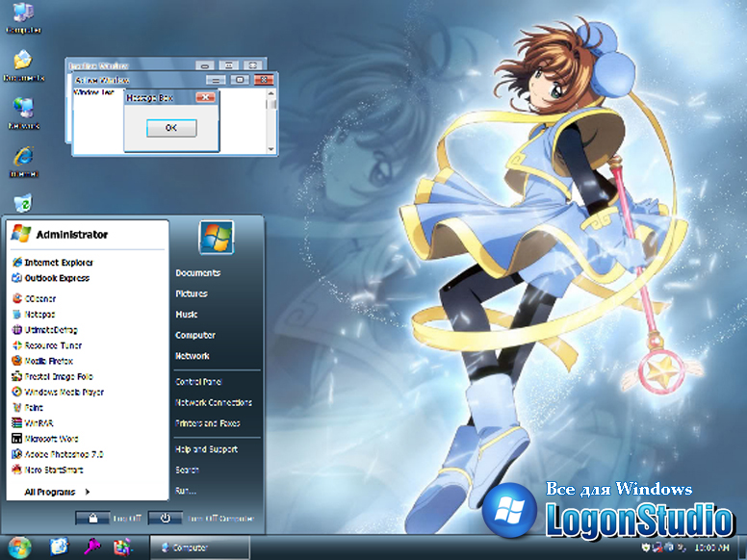The height and width of the screenshot is (560, 747).
Task: Click the Log Off button
Action: coord(93,518)
